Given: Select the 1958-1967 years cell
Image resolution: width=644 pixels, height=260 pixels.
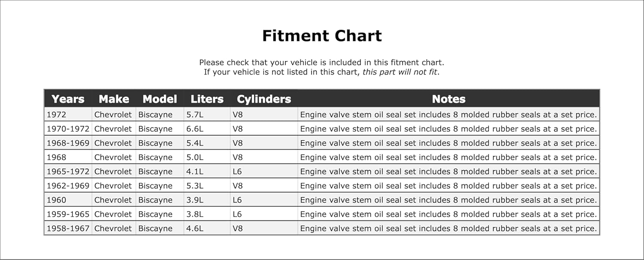Looking at the screenshot, I should (x=68, y=228).
